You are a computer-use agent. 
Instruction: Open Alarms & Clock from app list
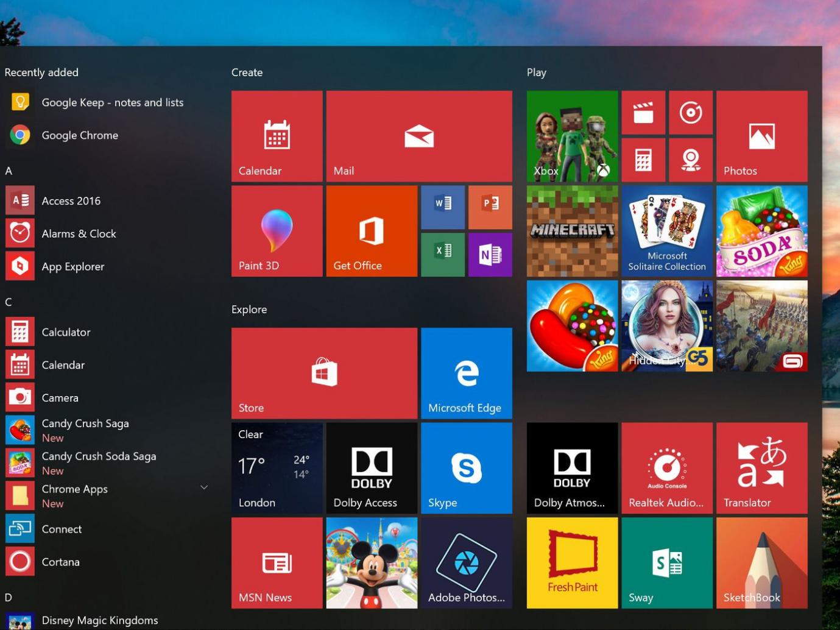pos(79,233)
